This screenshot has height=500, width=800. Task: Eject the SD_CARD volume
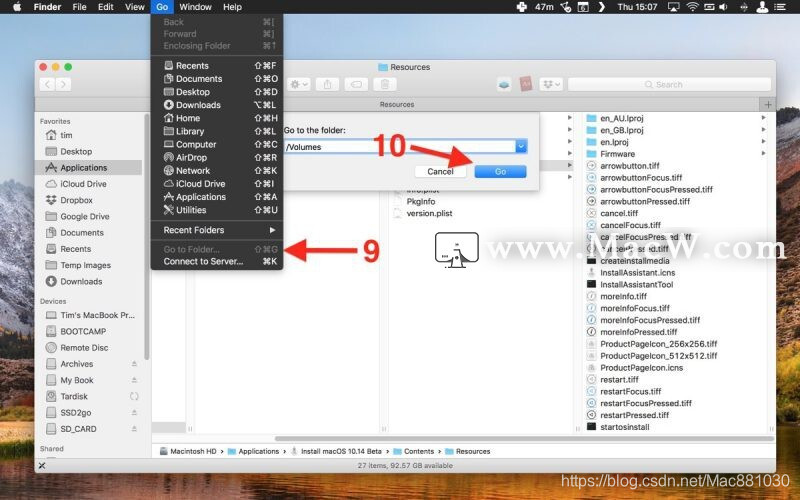coord(134,429)
